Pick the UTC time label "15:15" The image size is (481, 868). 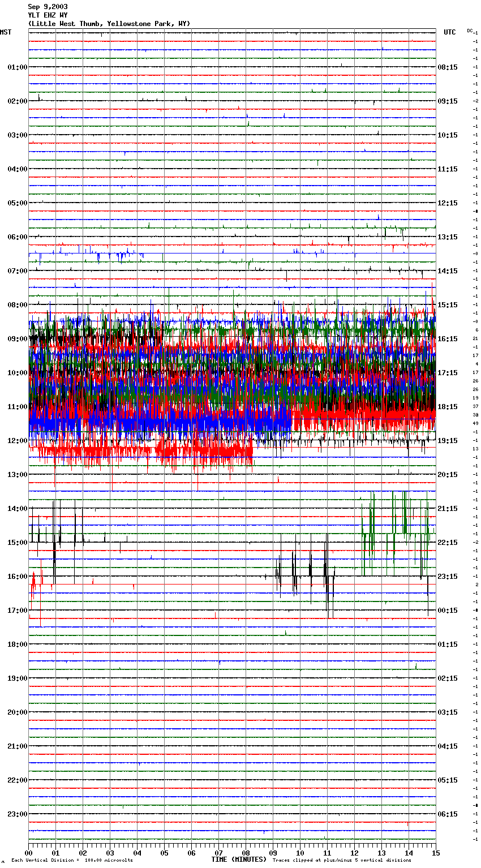click(x=448, y=305)
